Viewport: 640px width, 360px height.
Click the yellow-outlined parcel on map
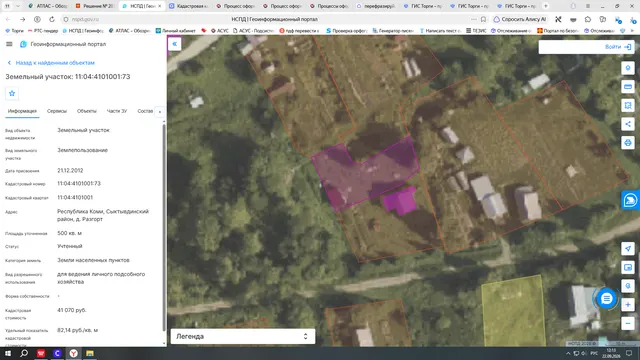[513, 312]
